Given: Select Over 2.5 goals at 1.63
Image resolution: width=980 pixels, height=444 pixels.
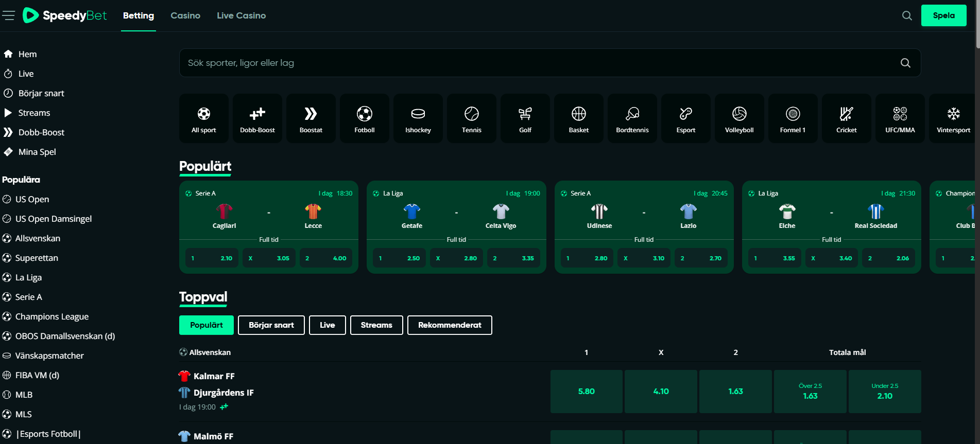Looking at the screenshot, I should pyautogui.click(x=810, y=392).
